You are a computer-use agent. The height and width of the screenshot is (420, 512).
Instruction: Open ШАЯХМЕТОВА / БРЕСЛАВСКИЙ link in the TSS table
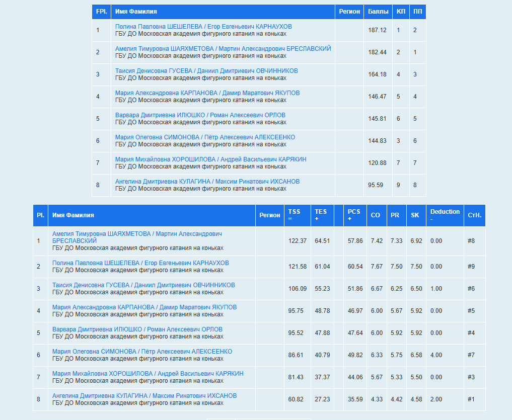point(137,237)
